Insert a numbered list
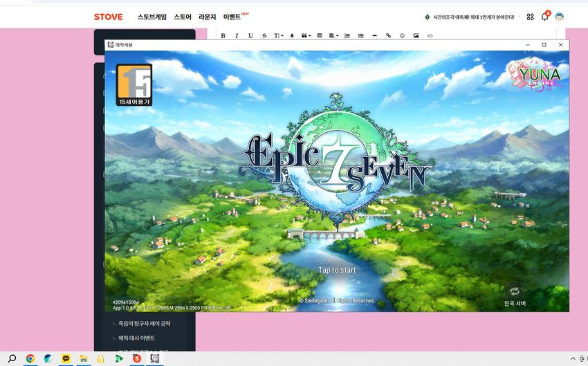This screenshot has height=366, width=588. pyautogui.click(x=347, y=35)
